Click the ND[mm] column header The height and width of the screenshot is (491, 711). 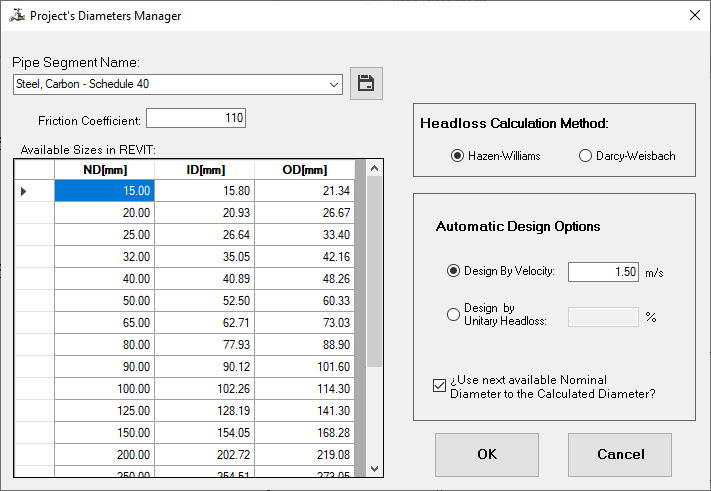tap(105, 170)
